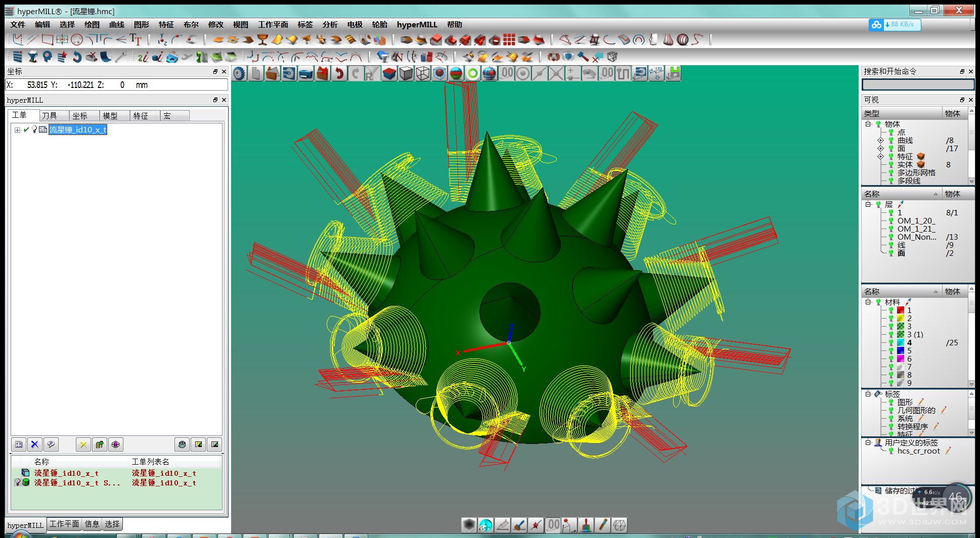The height and width of the screenshot is (538, 980).
Task: Select the circle drawing tool
Action: pos(77,39)
